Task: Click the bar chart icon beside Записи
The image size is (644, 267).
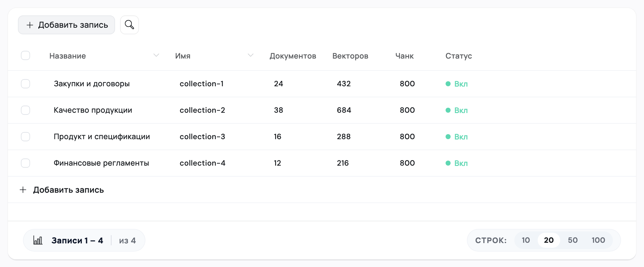Action: (x=38, y=241)
